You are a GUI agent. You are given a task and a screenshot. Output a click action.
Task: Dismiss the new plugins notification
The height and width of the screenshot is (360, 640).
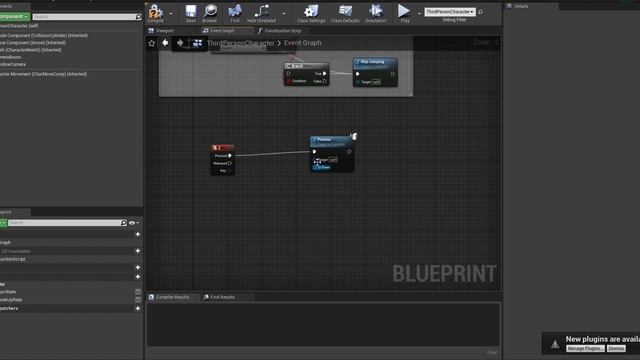[x=616, y=349]
